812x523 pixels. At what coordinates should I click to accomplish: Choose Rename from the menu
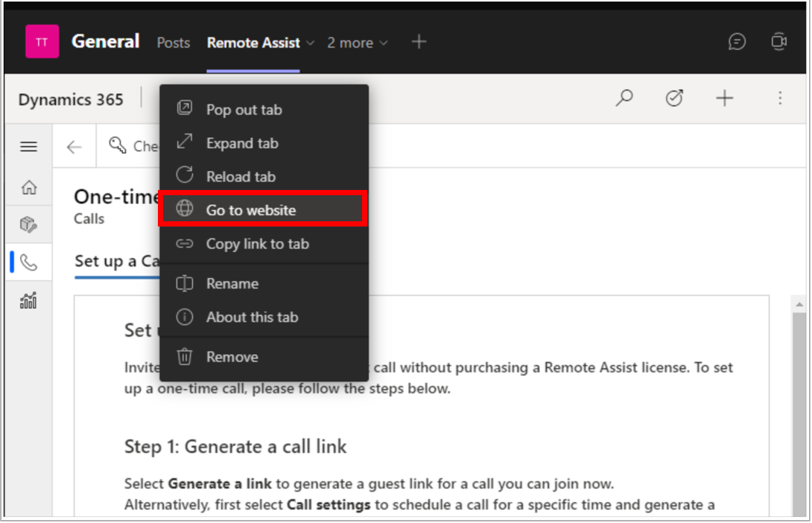click(264, 283)
